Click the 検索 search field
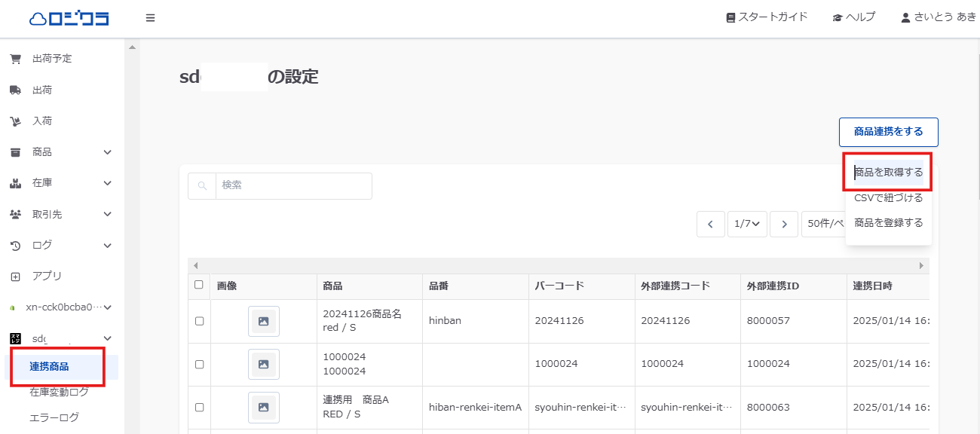This screenshot has height=434, width=980. coord(294,185)
